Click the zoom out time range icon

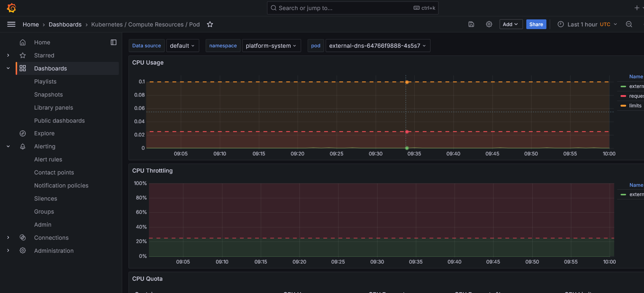629,24
